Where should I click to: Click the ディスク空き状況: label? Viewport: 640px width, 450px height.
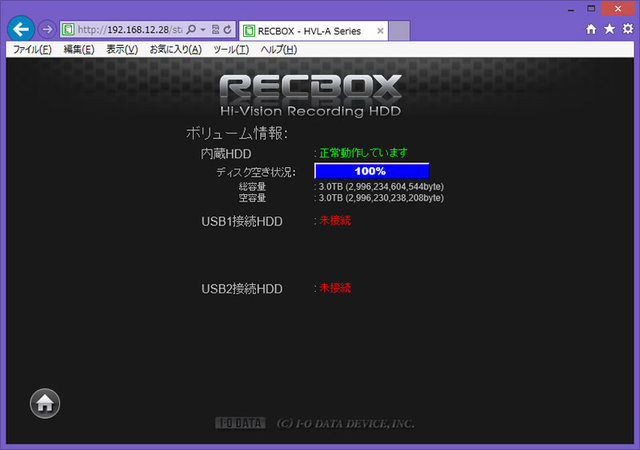click(x=256, y=172)
